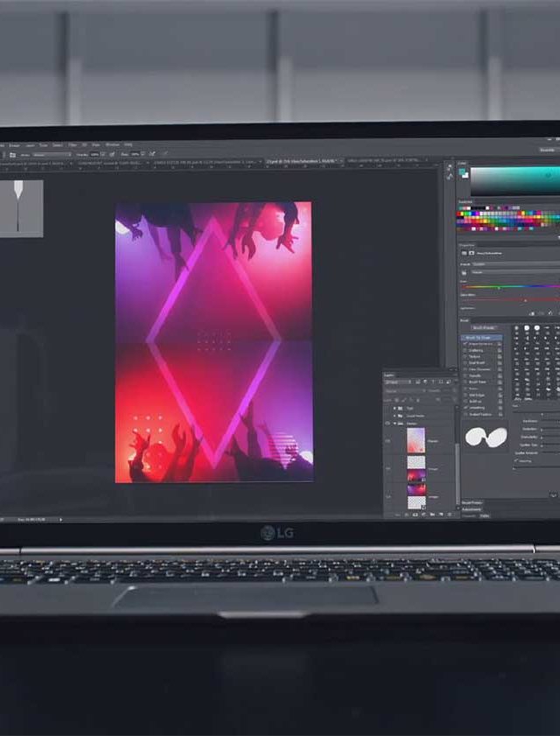Open the Window menu in menu bar

pos(113,144)
